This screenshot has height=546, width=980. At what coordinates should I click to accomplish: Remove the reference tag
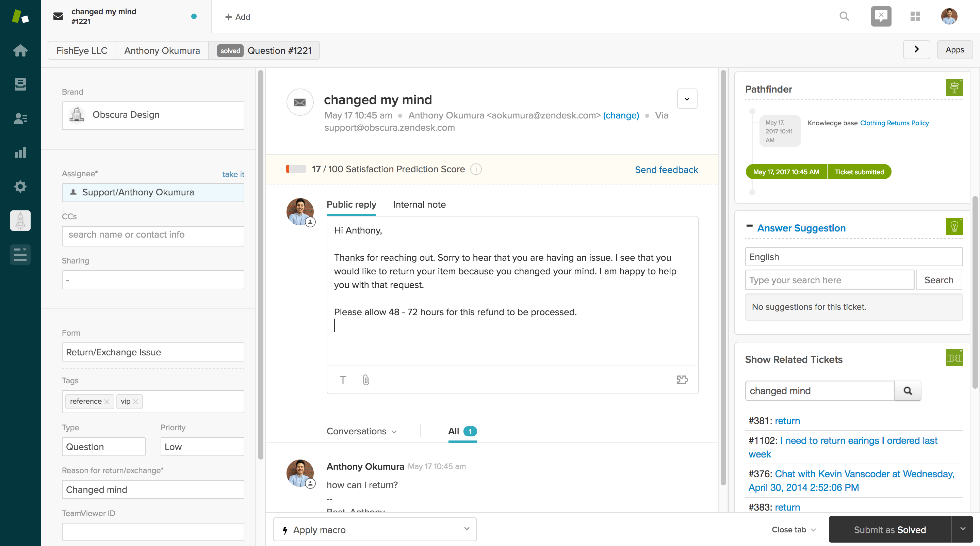(107, 401)
